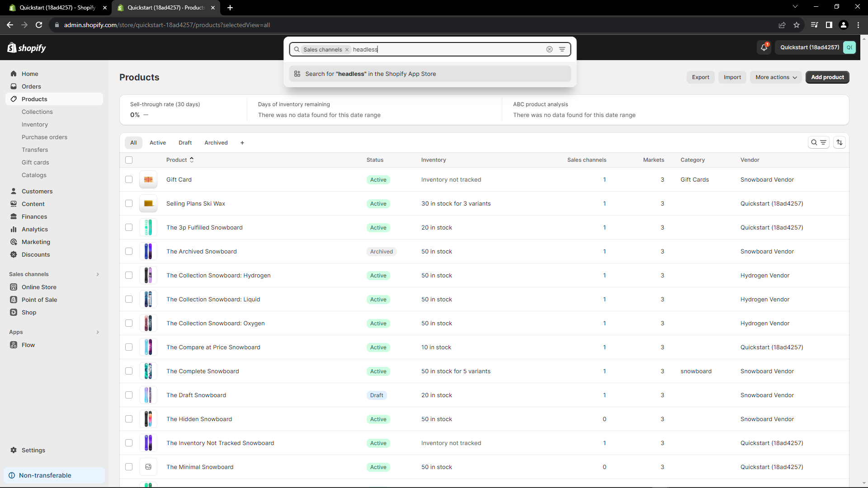Screen dimensions: 868x488
Task: Select the checkbox for The Complete Snowboard
Action: point(129,371)
